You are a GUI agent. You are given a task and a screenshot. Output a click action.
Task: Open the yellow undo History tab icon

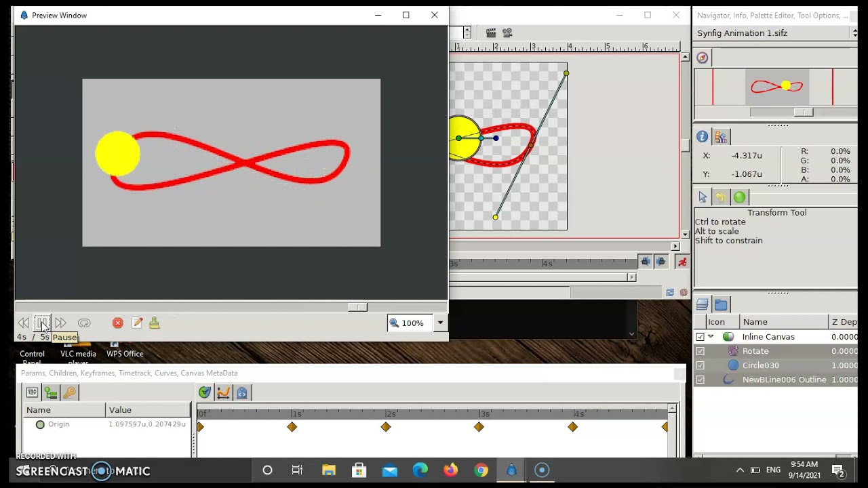(721, 197)
